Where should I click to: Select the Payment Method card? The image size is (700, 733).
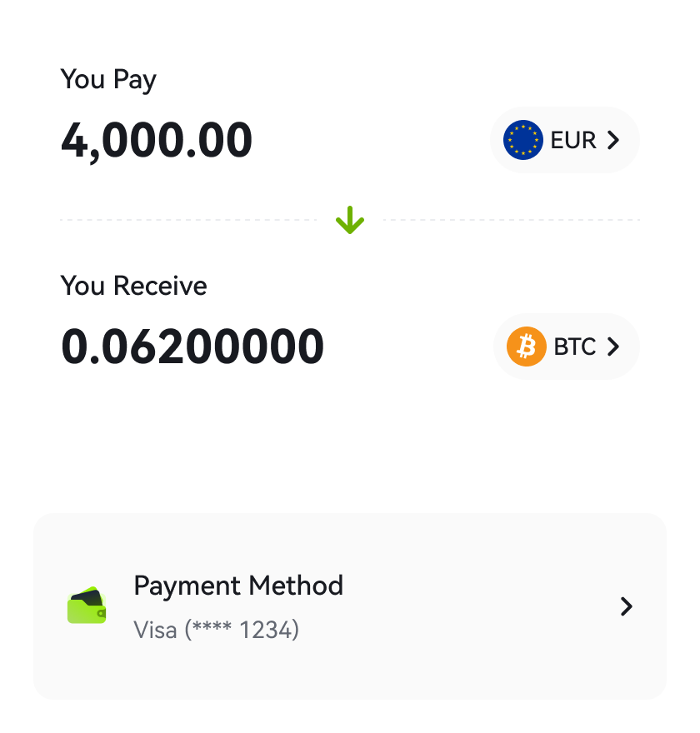tap(350, 606)
